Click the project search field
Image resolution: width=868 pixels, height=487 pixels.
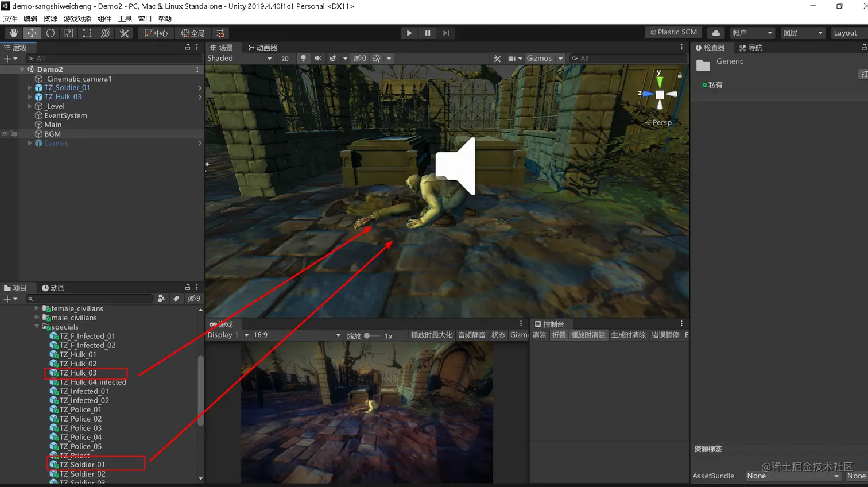pos(89,299)
